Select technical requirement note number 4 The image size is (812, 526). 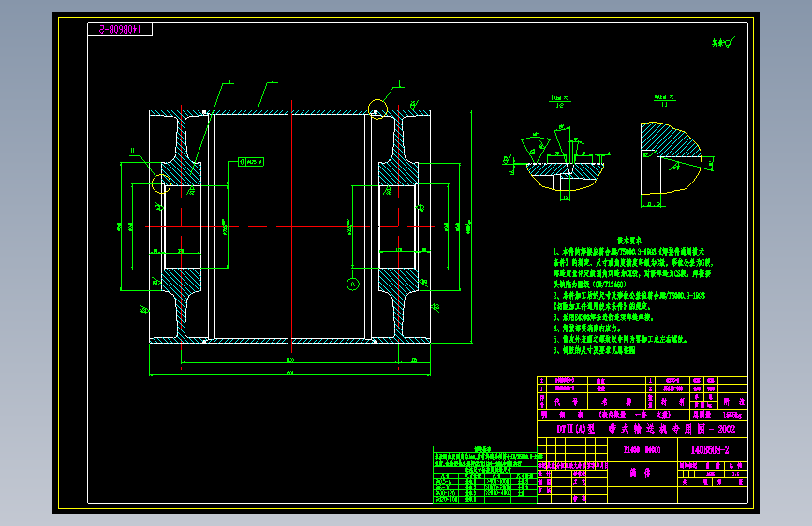pyautogui.click(x=586, y=329)
